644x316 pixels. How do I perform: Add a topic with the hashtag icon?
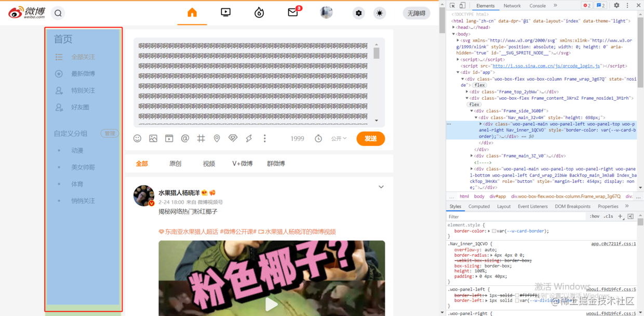(x=201, y=138)
